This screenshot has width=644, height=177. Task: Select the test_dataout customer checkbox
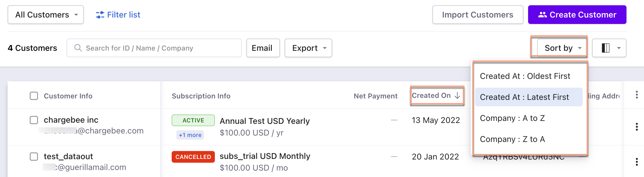(34, 157)
